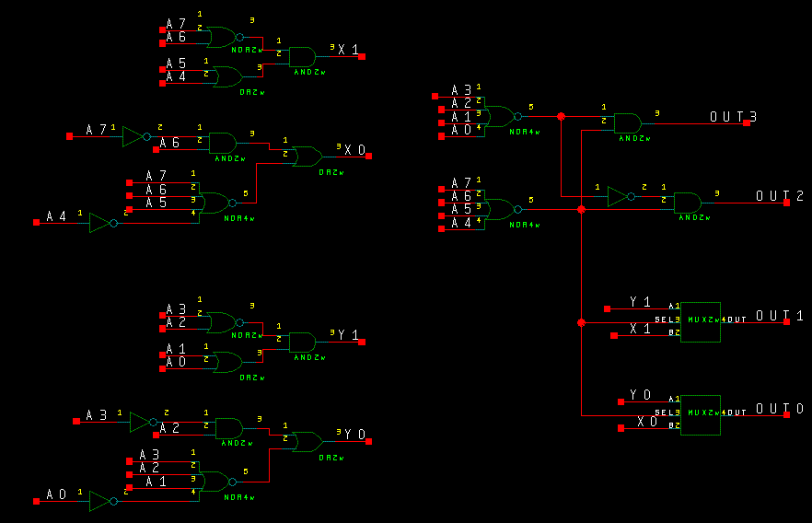Select the AND2 gate driving X1 output
This screenshot has width=812, height=523.
[302, 57]
